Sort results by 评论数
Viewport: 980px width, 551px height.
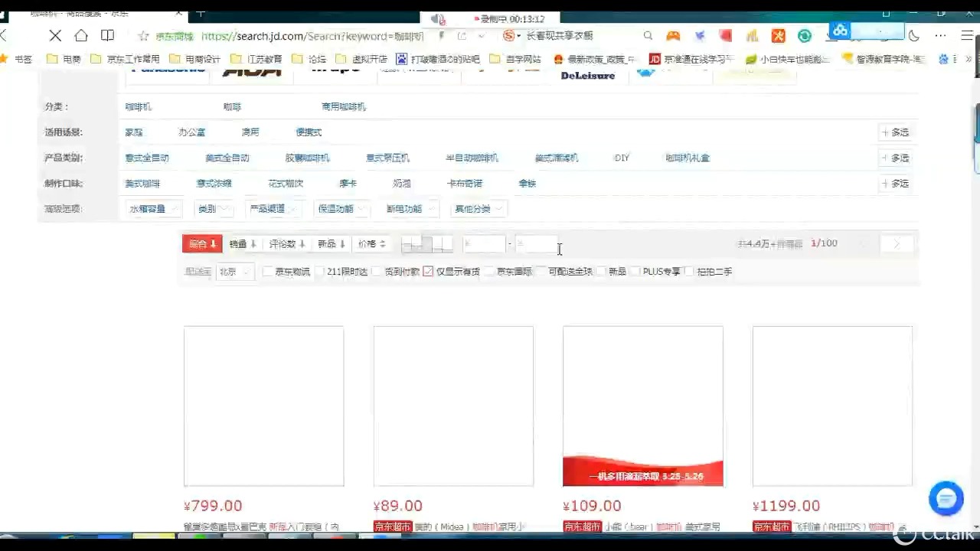(x=287, y=244)
